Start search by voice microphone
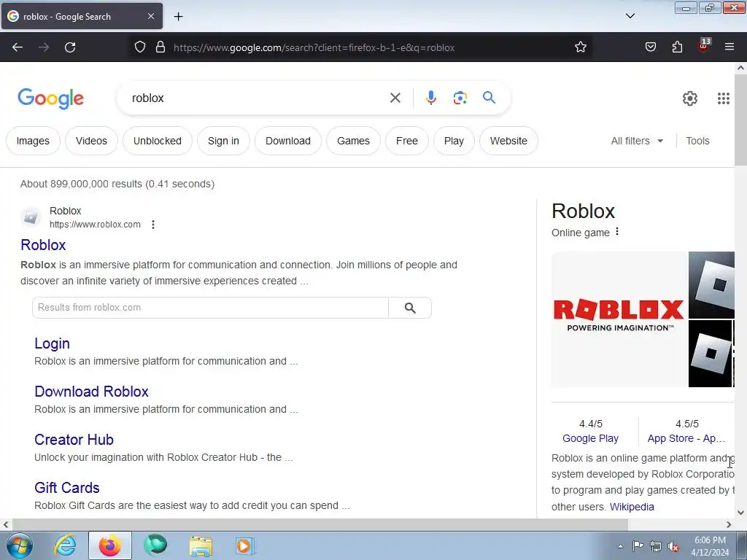Viewport: 747px width, 560px height. pos(430,98)
